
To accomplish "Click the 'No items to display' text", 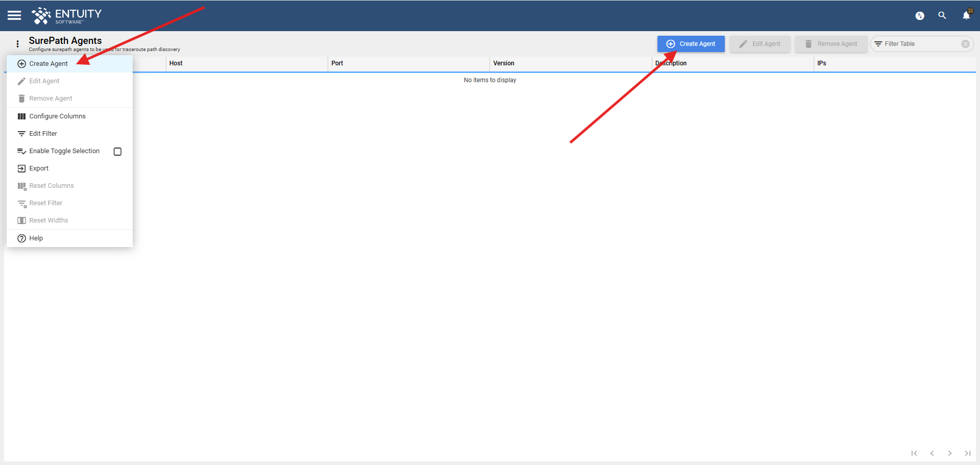I will click(490, 80).
